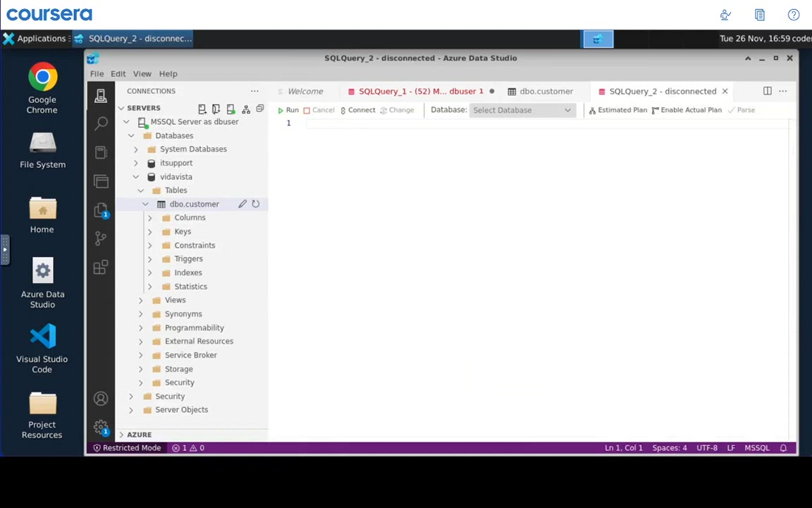This screenshot has height=508, width=812.
Task: Click Show Active Connections icon
Action: 231,109
